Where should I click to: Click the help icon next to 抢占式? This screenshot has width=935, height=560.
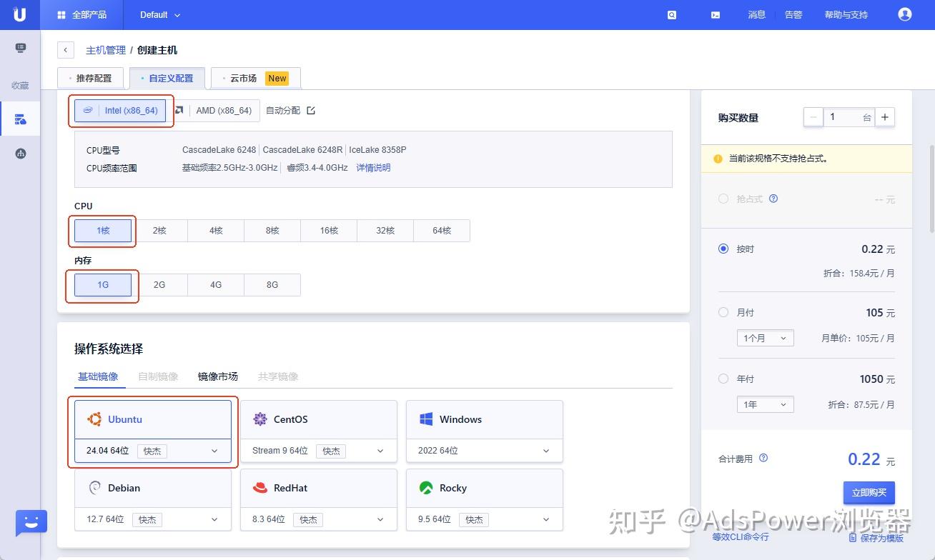pos(773,199)
